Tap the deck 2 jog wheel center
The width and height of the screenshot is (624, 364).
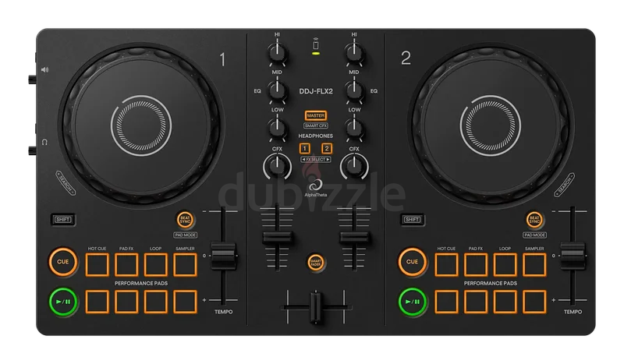pyautogui.click(x=491, y=125)
